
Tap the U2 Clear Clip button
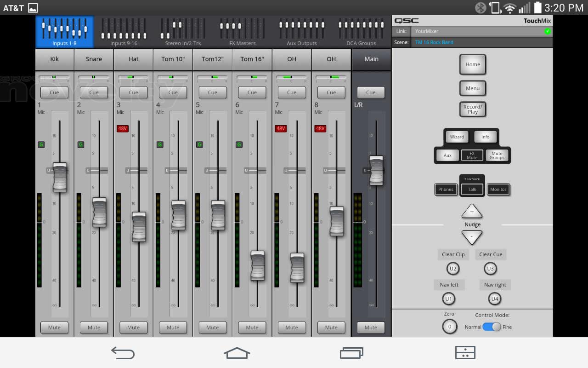pos(453,269)
